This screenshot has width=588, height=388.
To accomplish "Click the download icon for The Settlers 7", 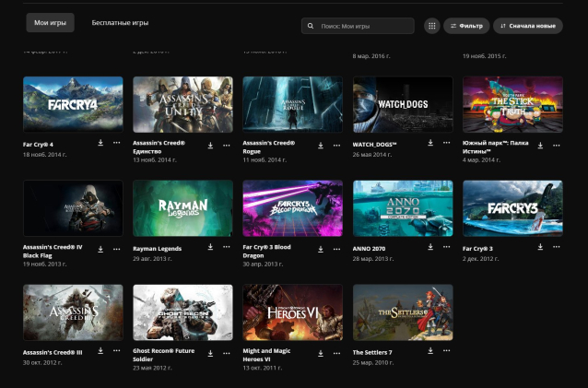I will (x=430, y=350).
